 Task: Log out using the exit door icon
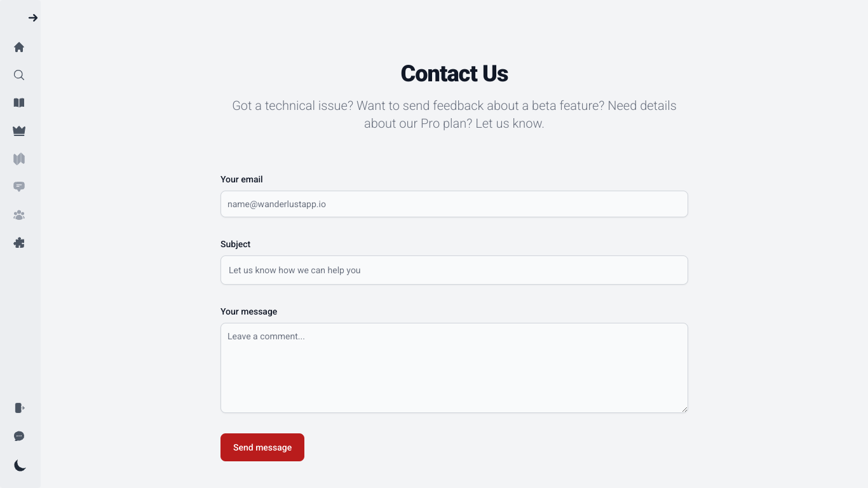coord(19,408)
